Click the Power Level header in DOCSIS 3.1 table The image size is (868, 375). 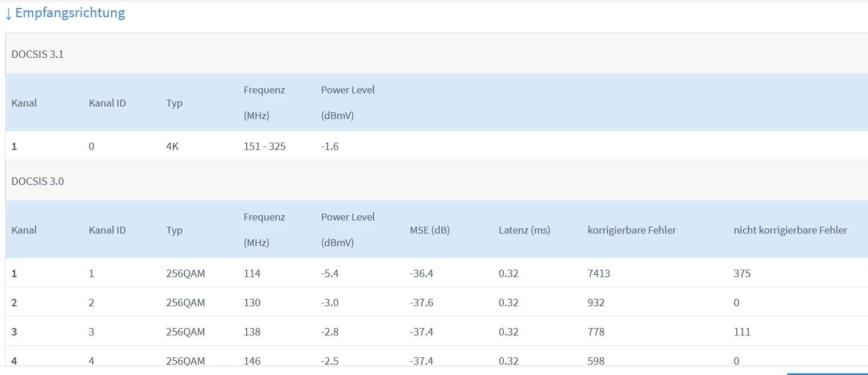pos(348,90)
